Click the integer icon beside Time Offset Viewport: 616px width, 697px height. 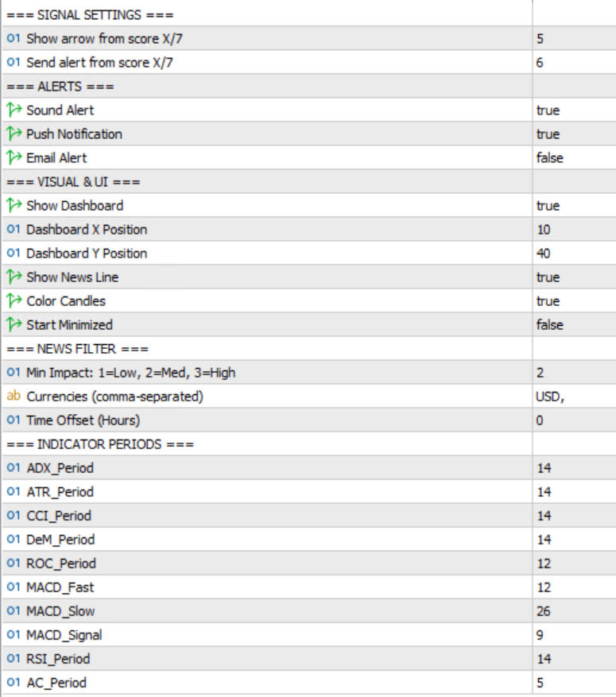point(14,420)
